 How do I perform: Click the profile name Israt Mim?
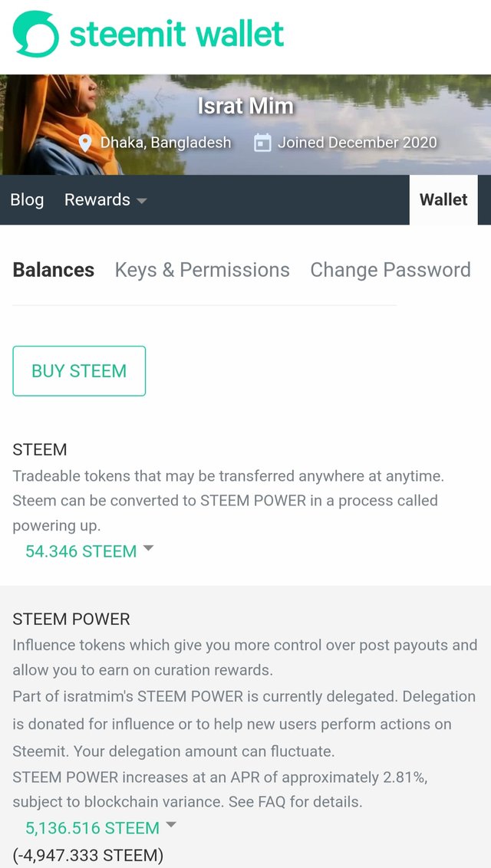(x=245, y=106)
